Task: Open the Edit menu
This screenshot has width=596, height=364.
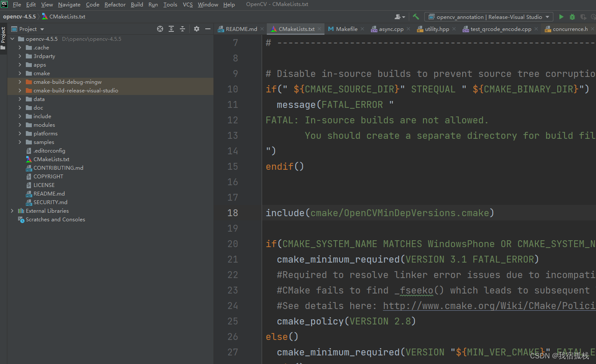Action: pyautogui.click(x=31, y=4)
